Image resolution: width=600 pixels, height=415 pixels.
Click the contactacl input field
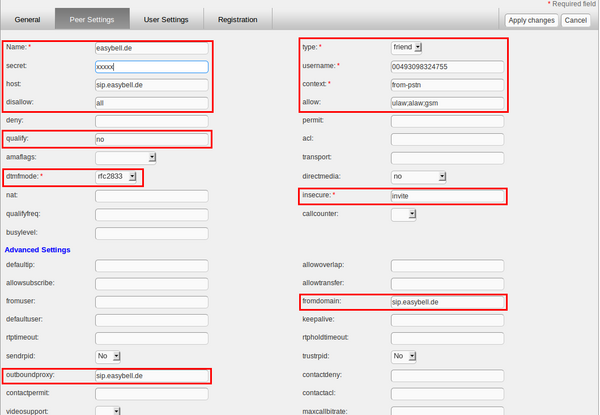(x=447, y=394)
